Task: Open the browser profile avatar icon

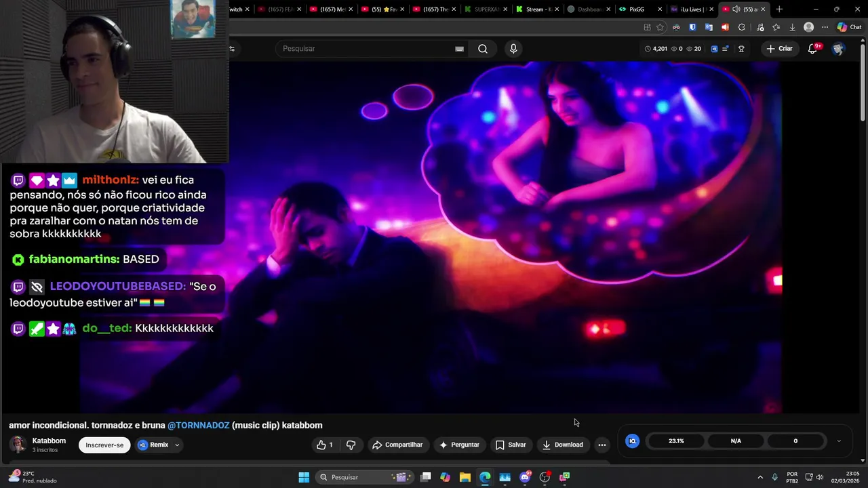Action: tap(808, 27)
